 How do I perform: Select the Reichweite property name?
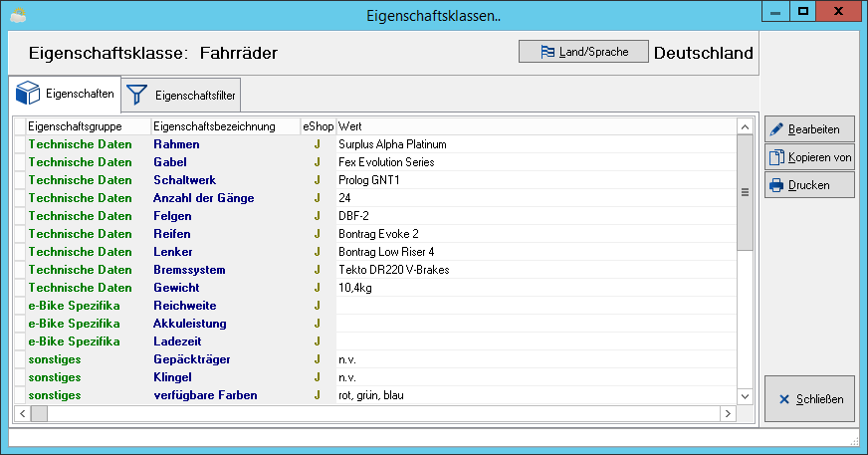[x=185, y=306]
